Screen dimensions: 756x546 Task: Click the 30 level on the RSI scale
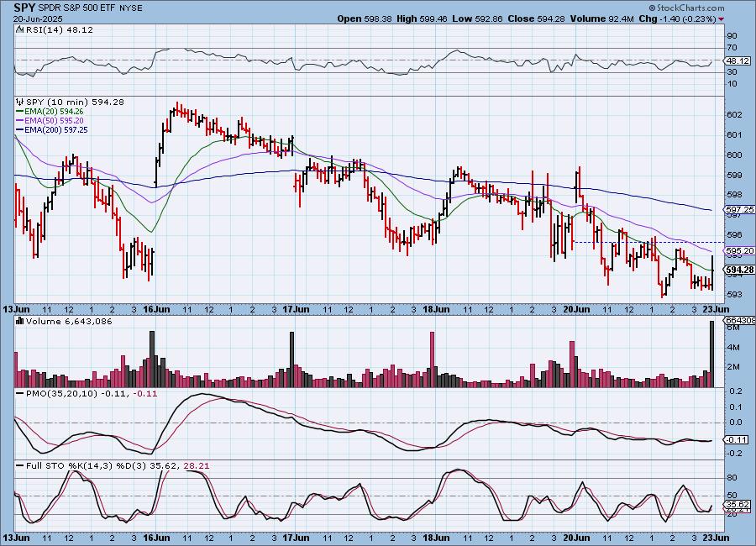click(x=732, y=72)
